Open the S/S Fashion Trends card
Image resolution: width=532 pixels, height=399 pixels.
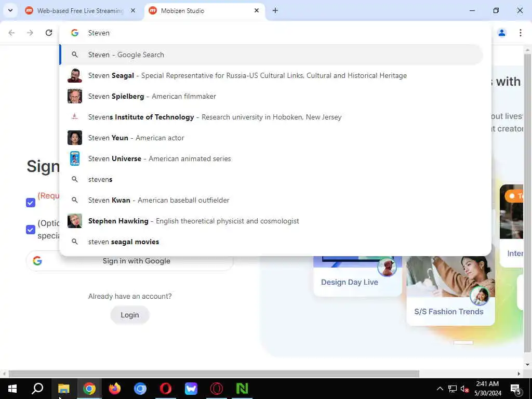pyautogui.click(x=450, y=291)
